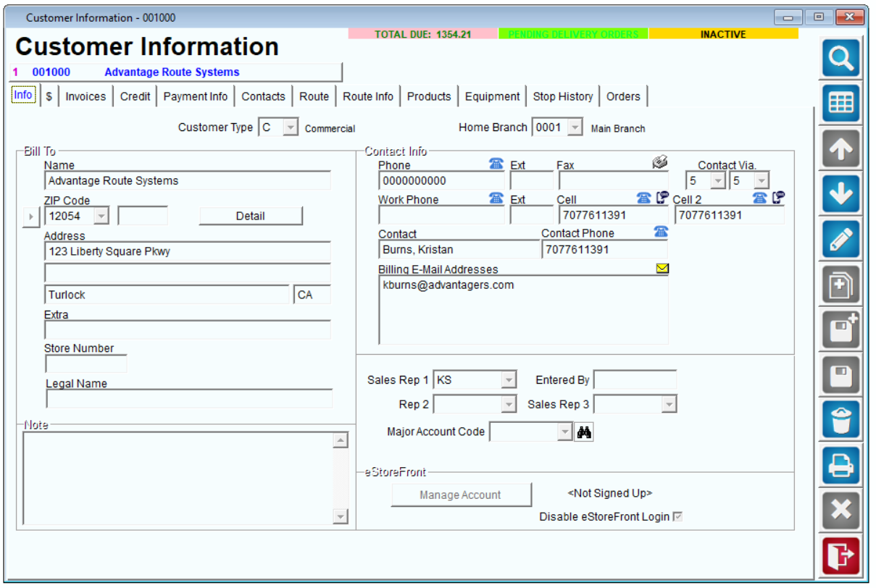876x588 pixels.
Task: Click the Pending Delivery Orders banner
Action: [x=573, y=34]
